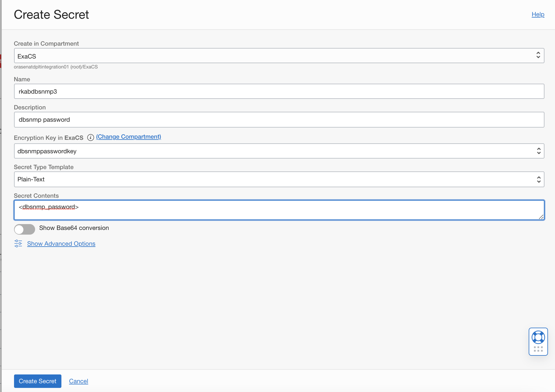The height and width of the screenshot is (392, 555).
Task: Click Show Advanced Options link
Action: 61,244
